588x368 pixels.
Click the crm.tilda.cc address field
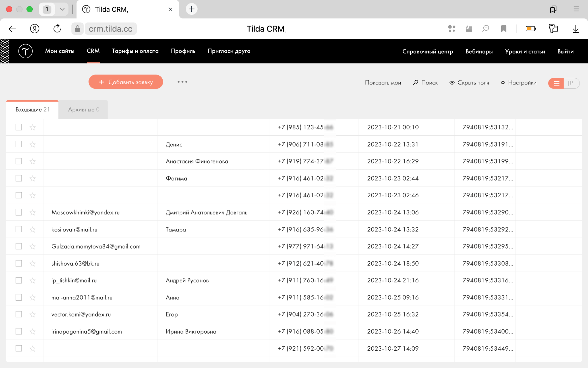click(111, 29)
